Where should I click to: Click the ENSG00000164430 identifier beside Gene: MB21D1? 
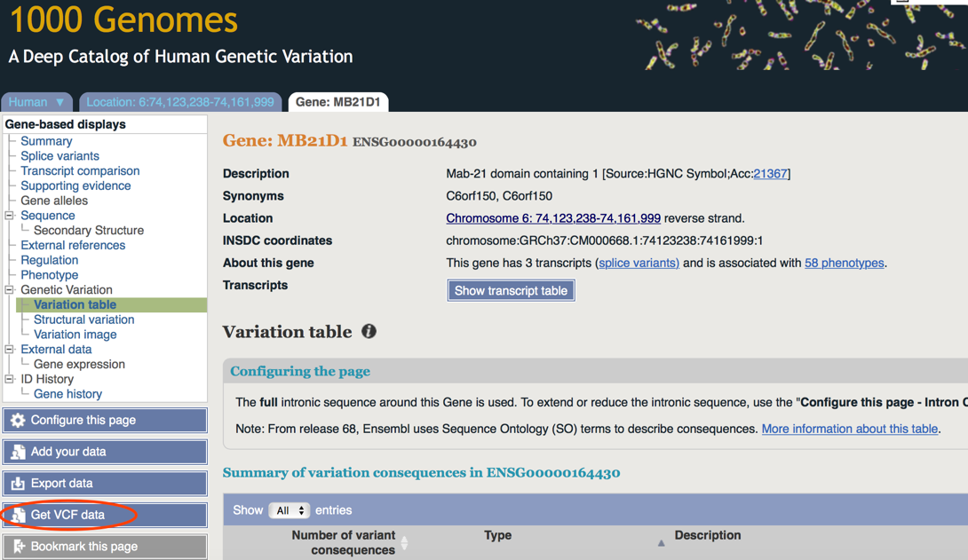[414, 143]
